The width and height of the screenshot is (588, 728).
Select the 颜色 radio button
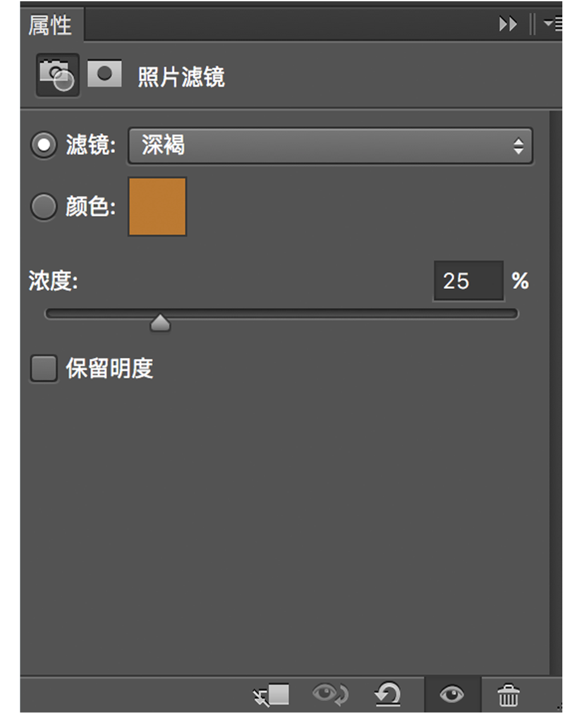44,207
